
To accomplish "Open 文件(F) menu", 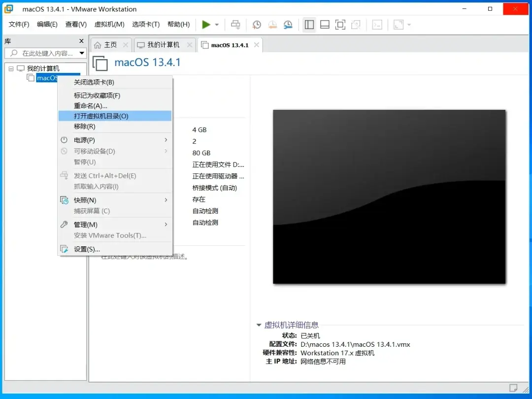I will coord(19,25).
